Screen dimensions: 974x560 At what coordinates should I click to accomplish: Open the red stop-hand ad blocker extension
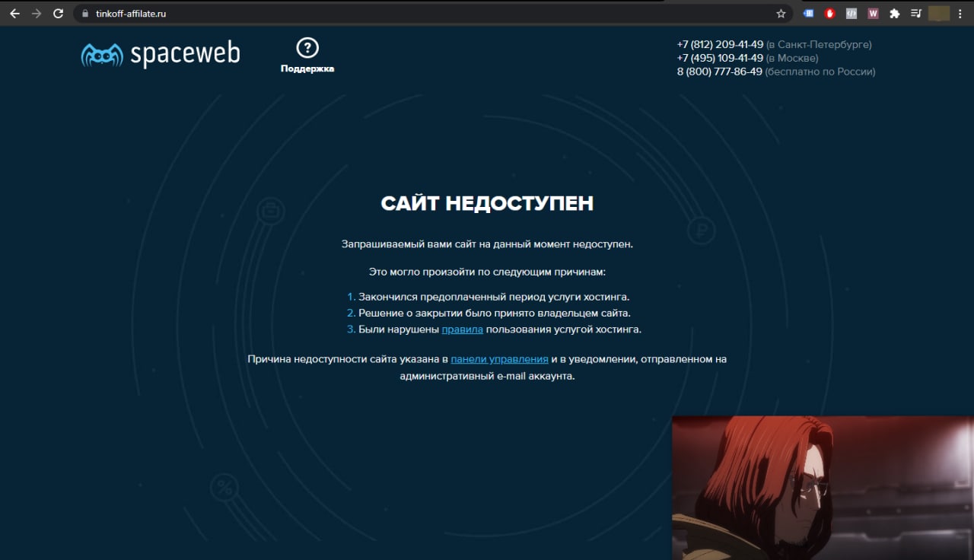(830, 14)
